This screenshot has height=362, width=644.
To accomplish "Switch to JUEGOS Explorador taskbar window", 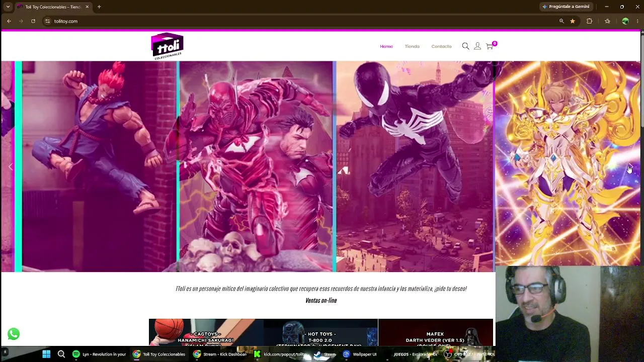I will [412, 354].
